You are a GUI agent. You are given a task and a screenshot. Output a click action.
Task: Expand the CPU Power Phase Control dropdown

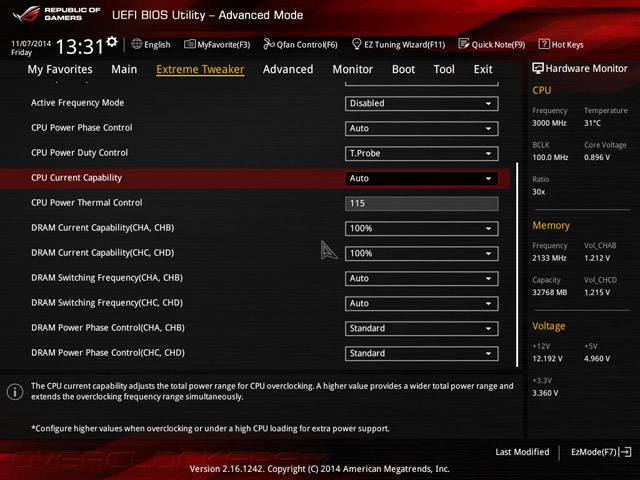[421, 129]
